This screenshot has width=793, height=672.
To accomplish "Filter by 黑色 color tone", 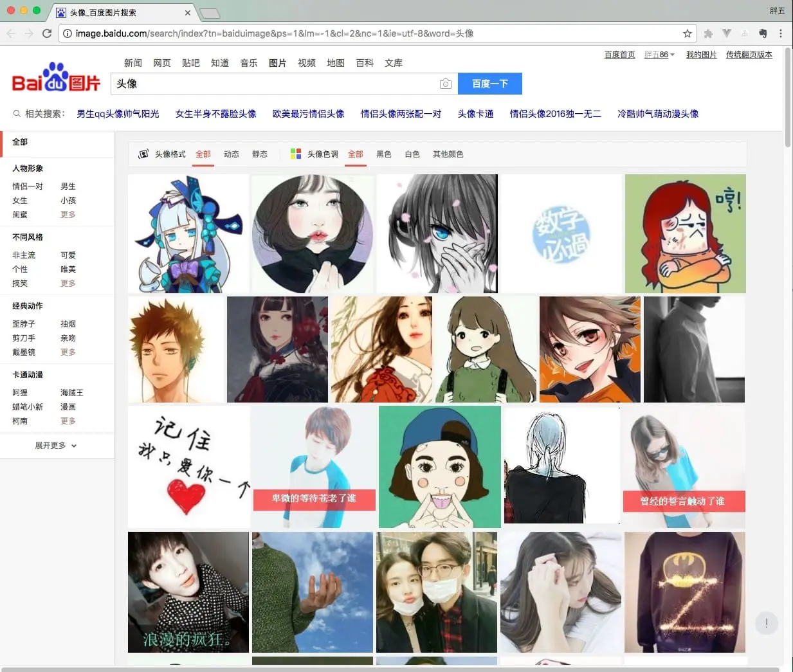I will (x=384, y=154).
